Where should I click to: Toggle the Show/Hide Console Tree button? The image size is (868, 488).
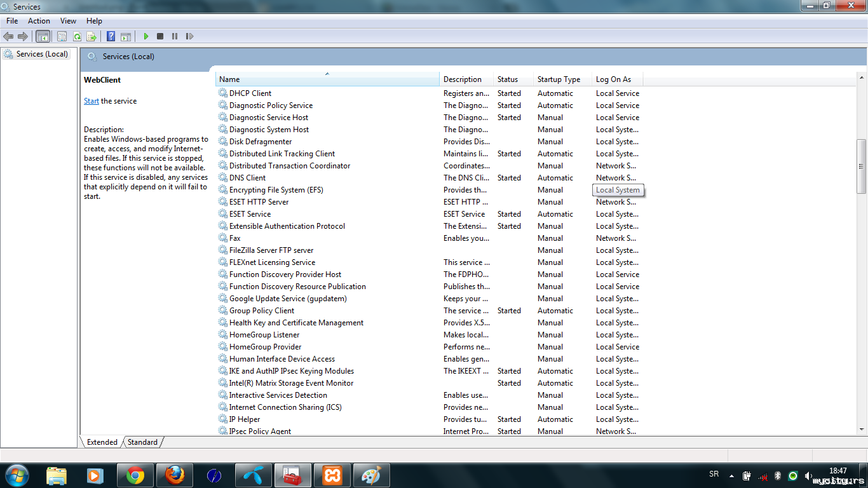pyautogui.click(x=43, y=36)
